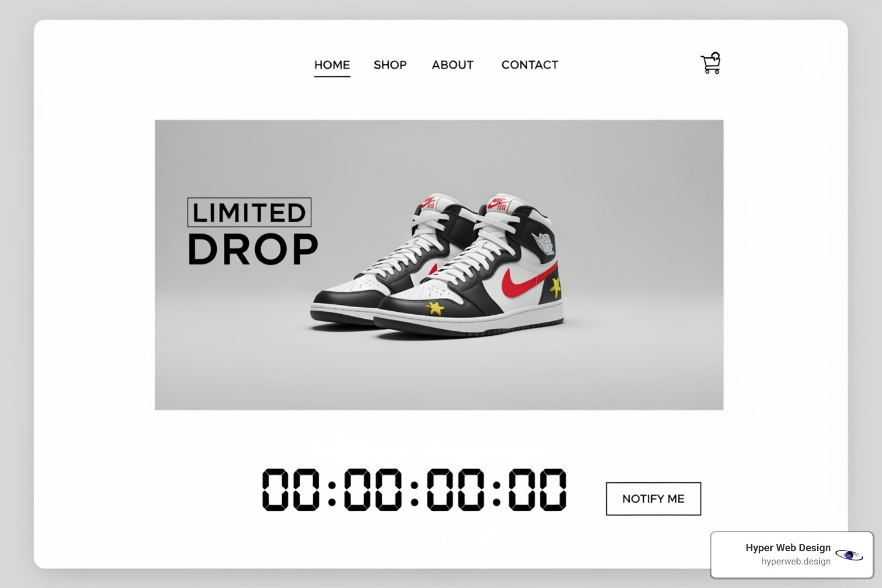Go to the HOME nav item

332,65
